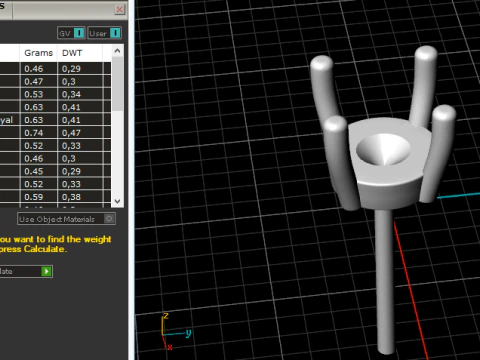Select the row ending in 'yal'

pyautogui.click(x=55, y=120)
